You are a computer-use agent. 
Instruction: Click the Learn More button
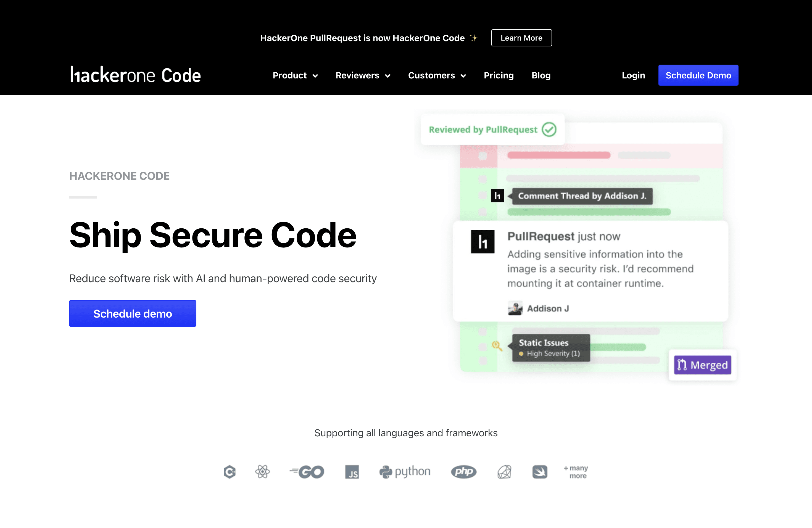(521, 38)
